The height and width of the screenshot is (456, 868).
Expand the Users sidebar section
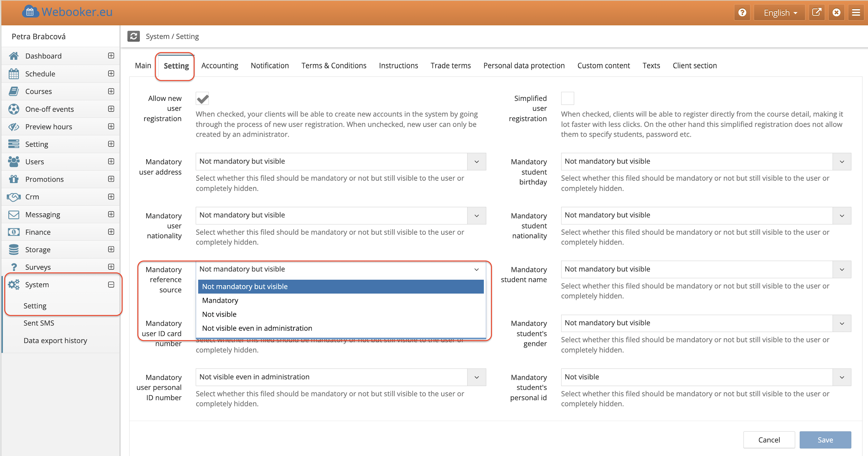pyautogui.click(x=111, y=162)
